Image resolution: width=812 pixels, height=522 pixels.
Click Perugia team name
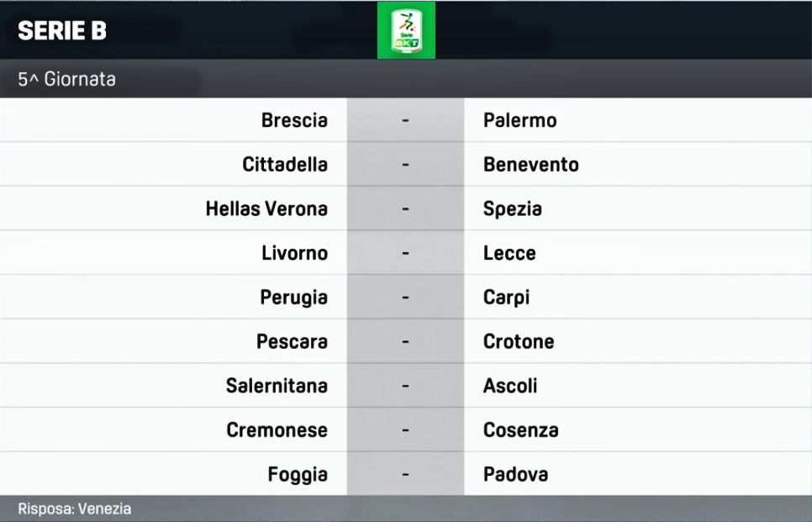point(293,298)
